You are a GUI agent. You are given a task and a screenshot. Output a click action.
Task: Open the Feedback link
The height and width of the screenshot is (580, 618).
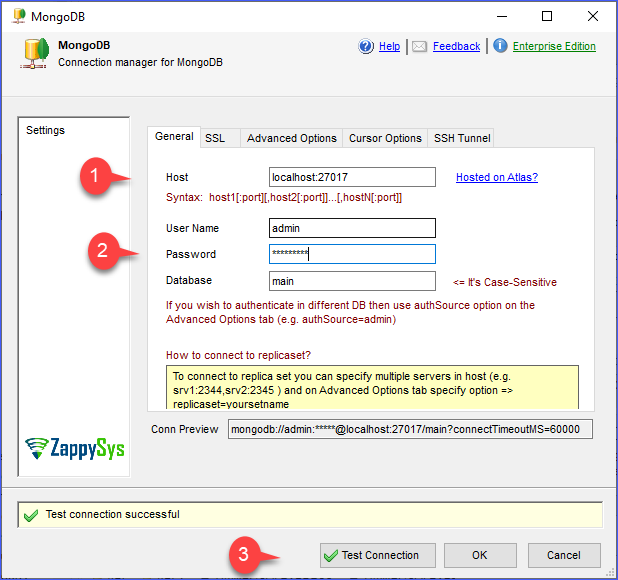click(456, 46)
